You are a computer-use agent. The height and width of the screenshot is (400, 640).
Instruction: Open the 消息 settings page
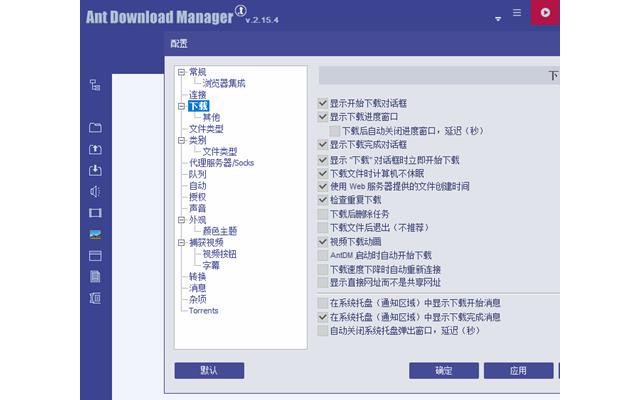[x=198, y=288]
